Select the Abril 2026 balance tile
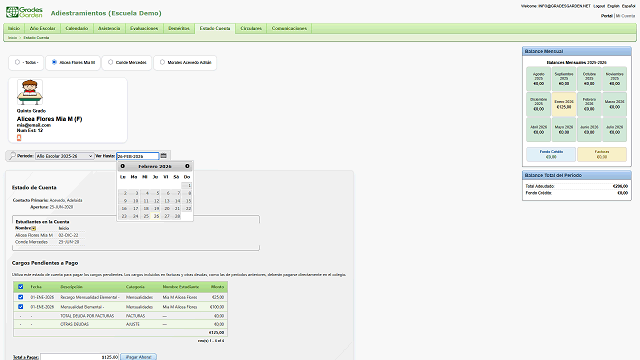The height and width of the screenshot is (360, 640). point(538,129)
